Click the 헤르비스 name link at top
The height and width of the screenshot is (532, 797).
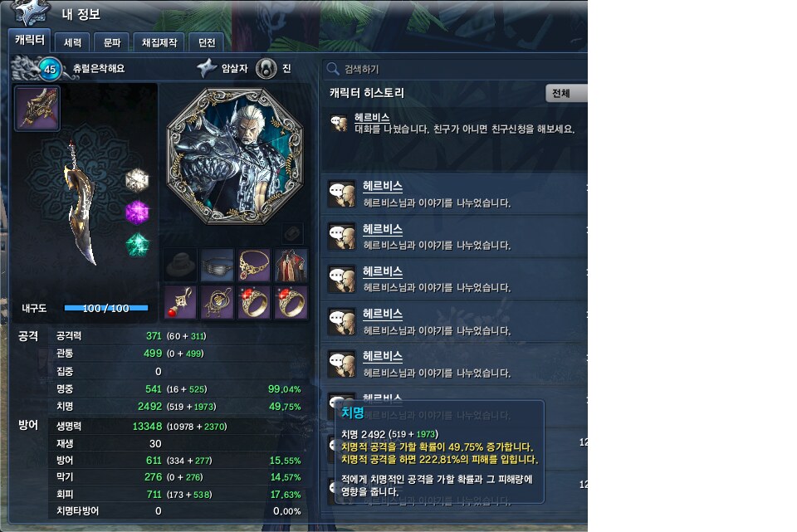pyautogui.click(x=372, y=117)
